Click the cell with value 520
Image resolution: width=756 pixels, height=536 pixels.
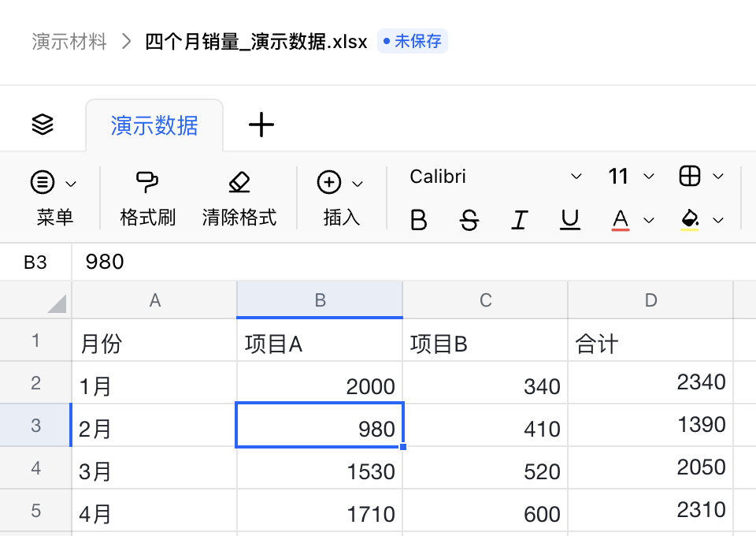[486, 467]
